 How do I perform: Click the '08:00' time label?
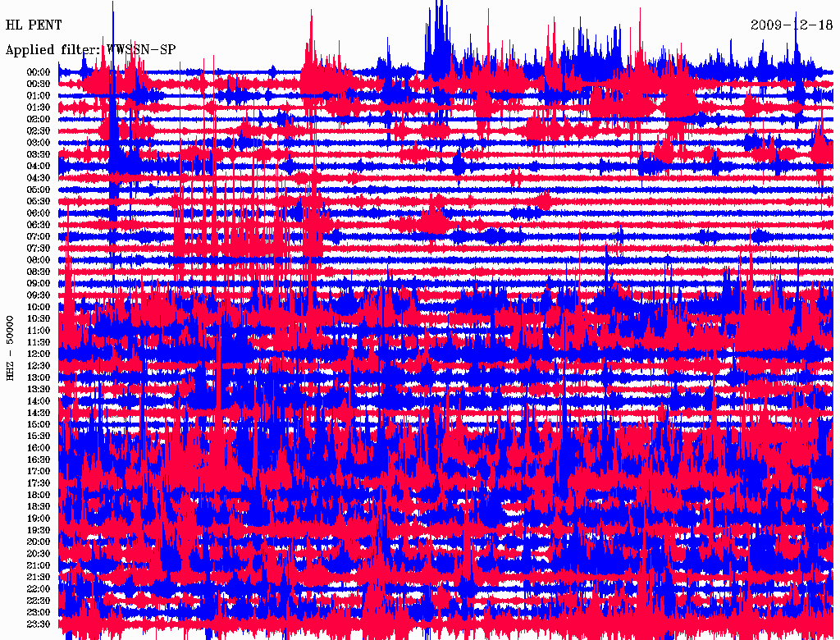coord(39,260)
